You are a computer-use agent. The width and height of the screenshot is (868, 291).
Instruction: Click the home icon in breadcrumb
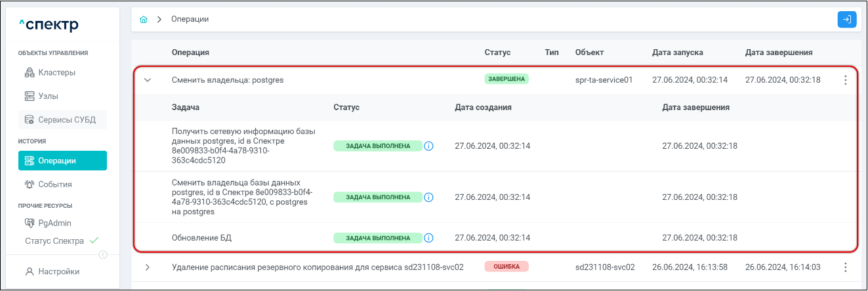144,20
